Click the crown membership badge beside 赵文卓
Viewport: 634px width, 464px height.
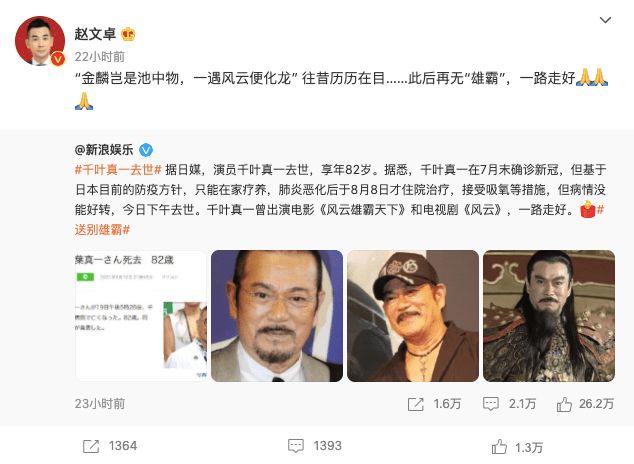(x=128, y=34)
